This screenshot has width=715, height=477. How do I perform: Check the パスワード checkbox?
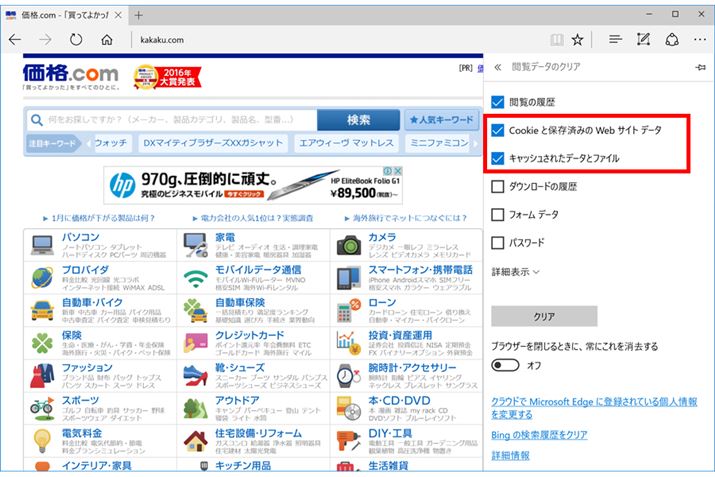[x=497, y=243]
